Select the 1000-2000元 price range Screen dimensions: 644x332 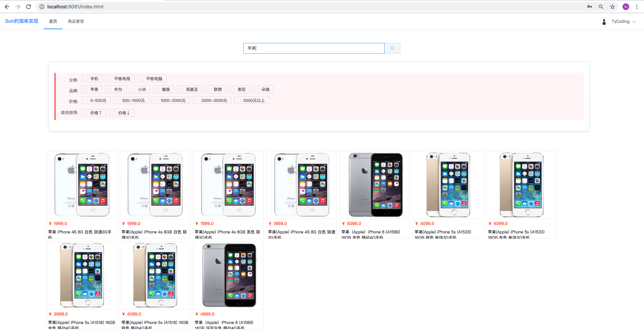tap(171, 101)
